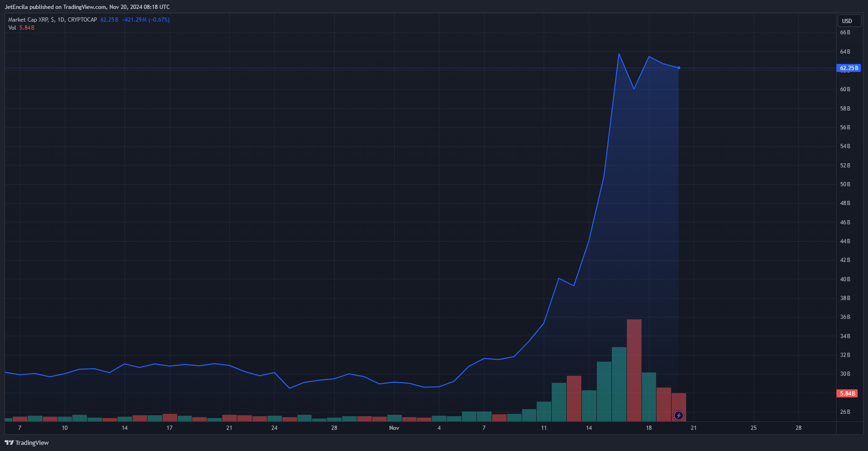This screenshot has height=451, width=868.
Task: Click the 40B price axis label
Action: (845, 279)
